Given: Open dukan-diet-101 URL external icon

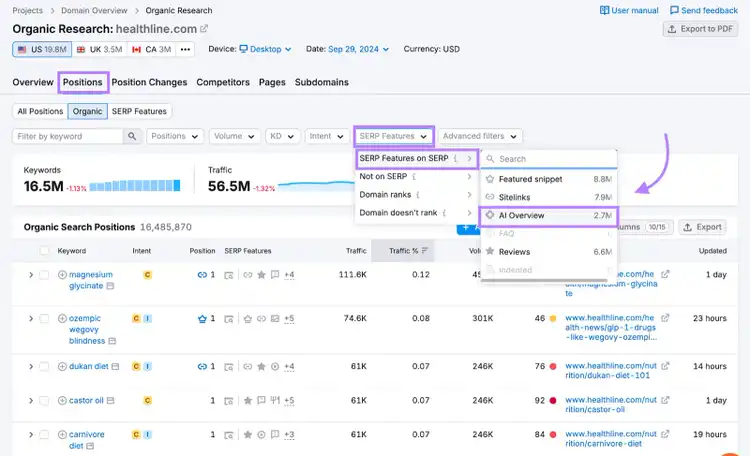Looking at the screenshot, I should (x=665, y=366).
